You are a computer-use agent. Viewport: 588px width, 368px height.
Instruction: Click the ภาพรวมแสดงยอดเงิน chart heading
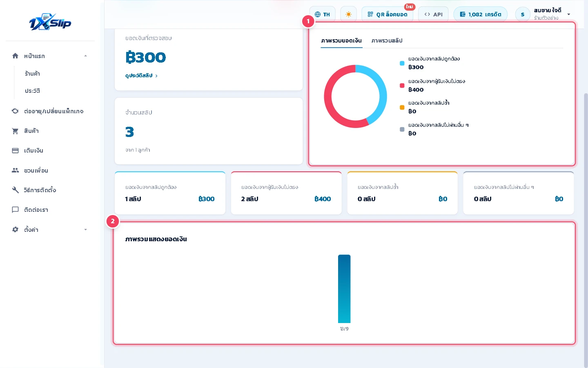pyautogui.click(x=156, y=239)
